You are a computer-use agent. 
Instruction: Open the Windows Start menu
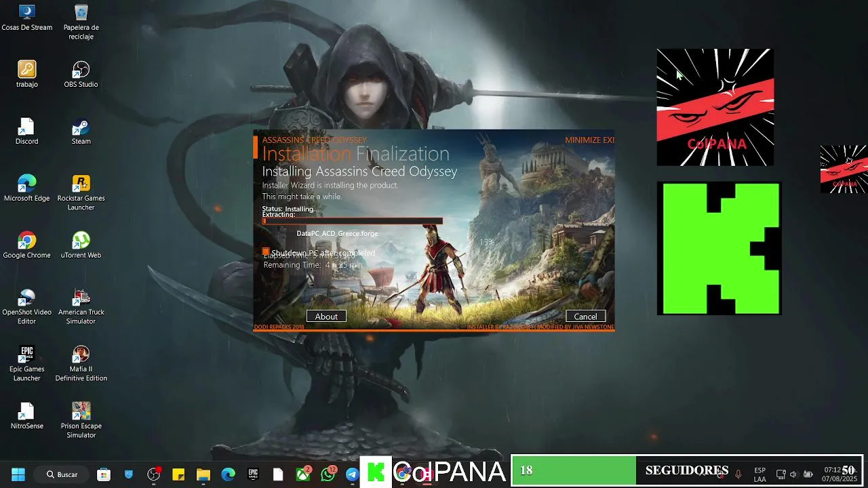pos(18,474)
